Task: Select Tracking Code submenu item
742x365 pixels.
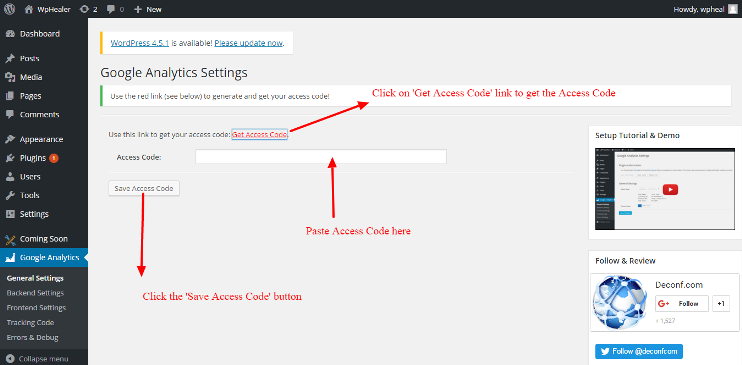Action: click(30, 322)
